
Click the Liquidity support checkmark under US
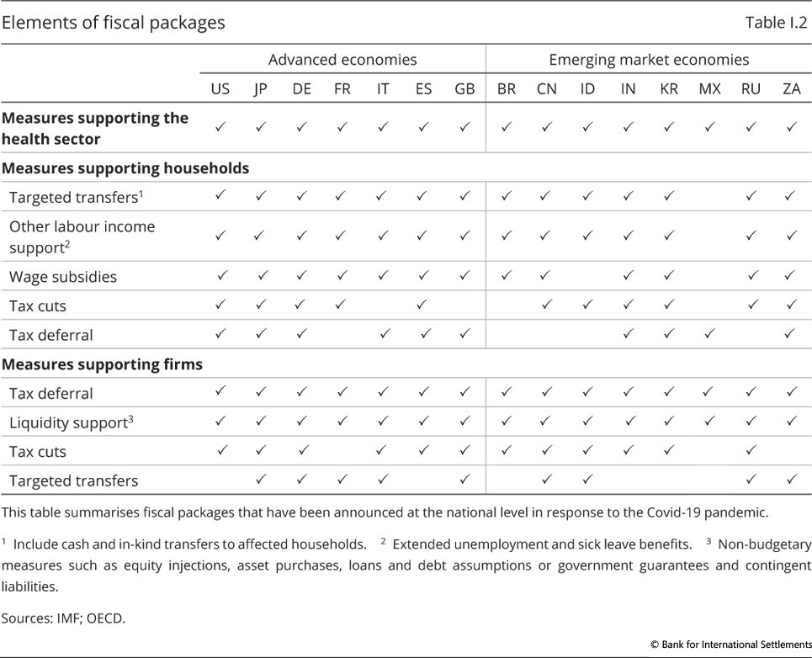[220, 421]
